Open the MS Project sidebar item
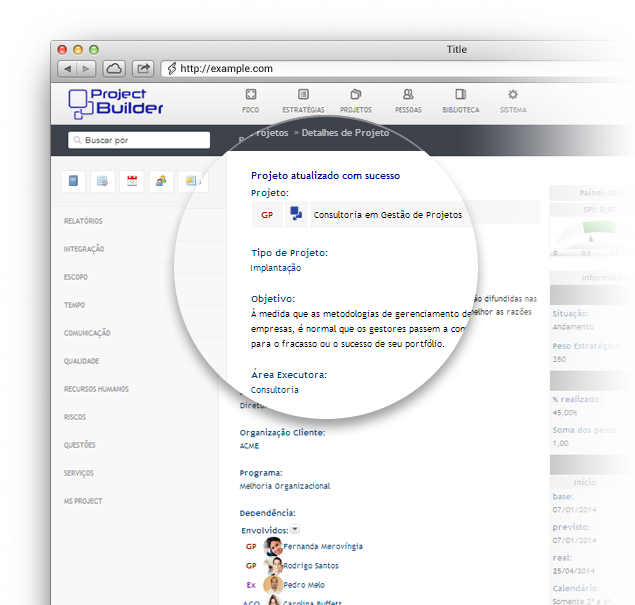635x605 pixels. 83,501
